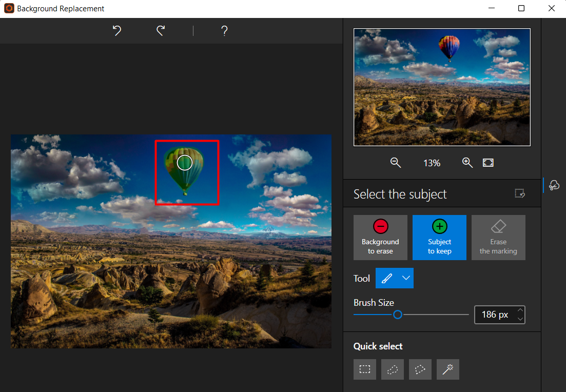Image resolution: width=566 pixels, height=392 pixels.
Task: Click the balloon in the main canvas
Action: 184,170
